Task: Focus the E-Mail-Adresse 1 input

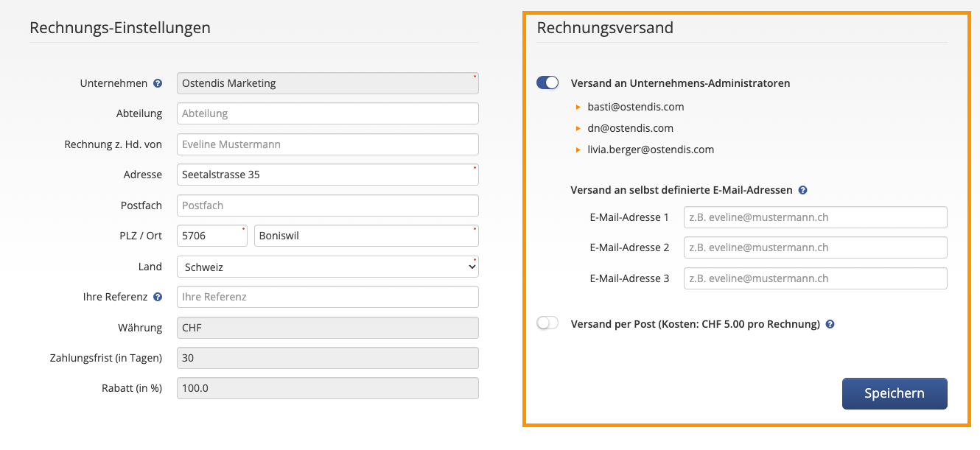Action: (816, 217)
